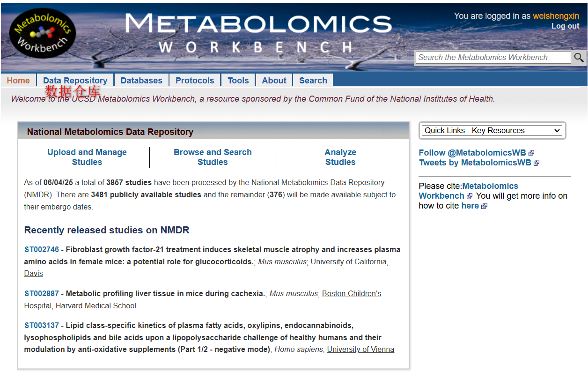
Task: Click Upload and Manage Studies link
Action: point(87,157)
